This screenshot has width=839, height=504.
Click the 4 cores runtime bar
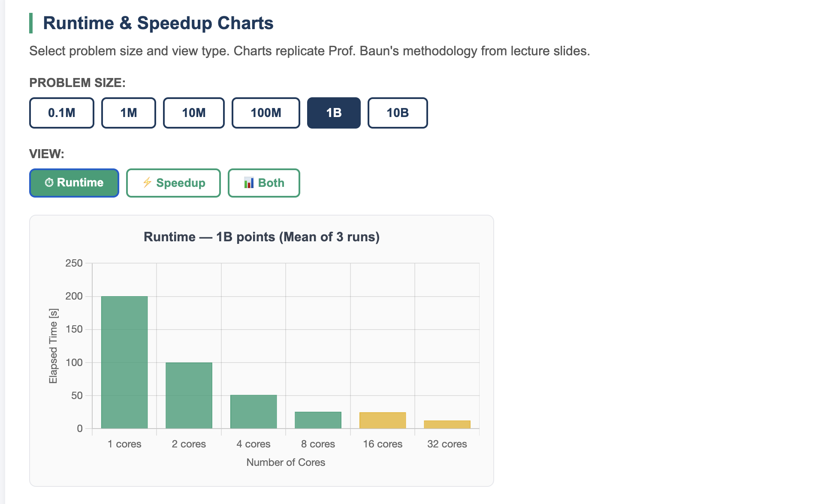click(x=254, y=411)
